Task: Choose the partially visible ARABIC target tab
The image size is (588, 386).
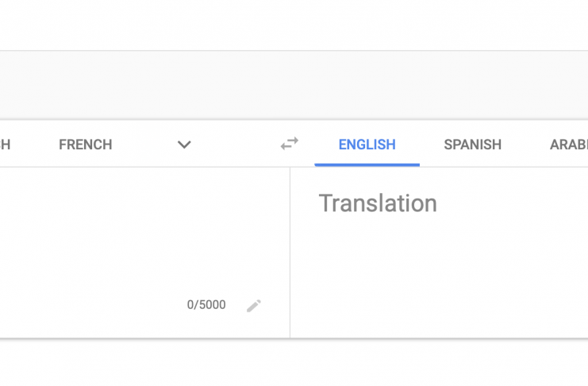Action: click(x=568, y=145)
